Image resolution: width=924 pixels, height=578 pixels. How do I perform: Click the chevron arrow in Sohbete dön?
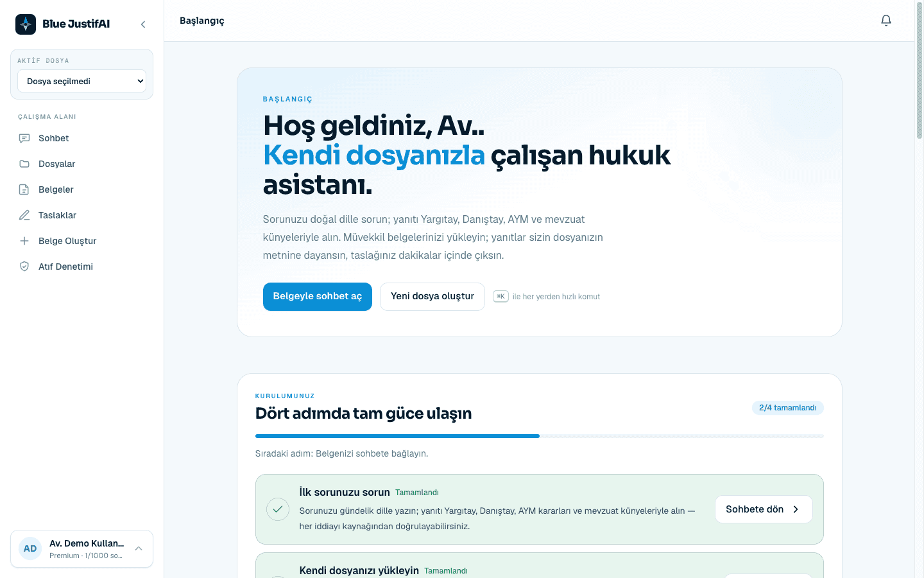click(x=796, y=509)
